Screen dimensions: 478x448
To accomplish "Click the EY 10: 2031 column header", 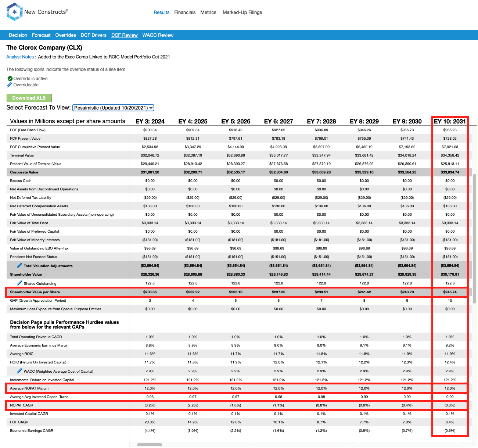I will tap(450, 121).
